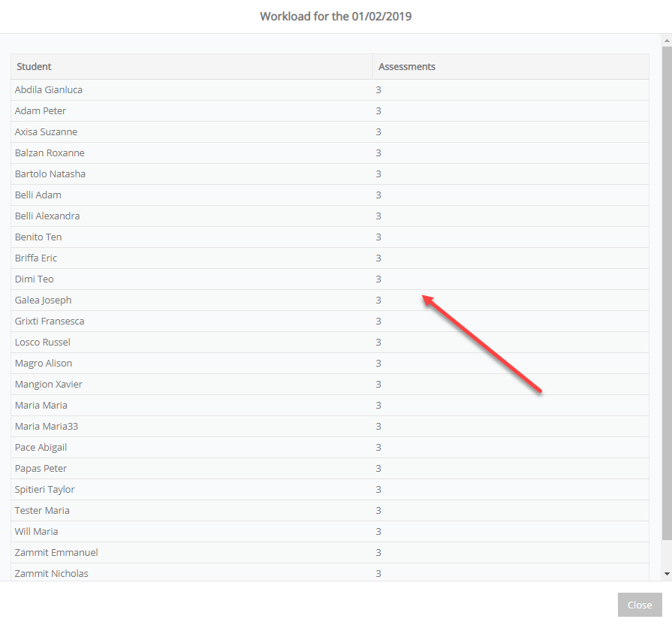Select the Zammit Emmanuel row
This screenshot has width=672, height=625.
[x=330, y=552]
